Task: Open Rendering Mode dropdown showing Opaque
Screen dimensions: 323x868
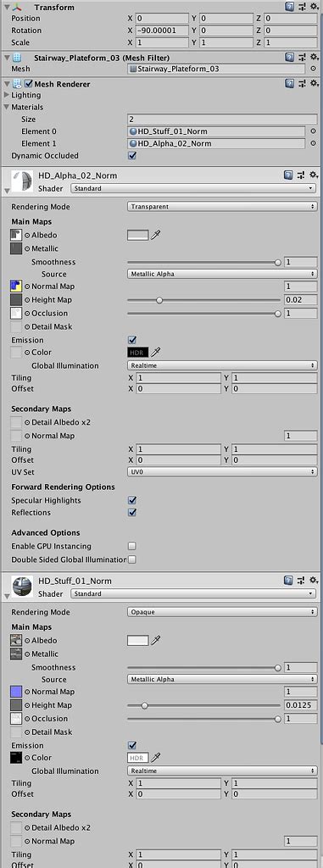Action: click(x=222, y=612)
